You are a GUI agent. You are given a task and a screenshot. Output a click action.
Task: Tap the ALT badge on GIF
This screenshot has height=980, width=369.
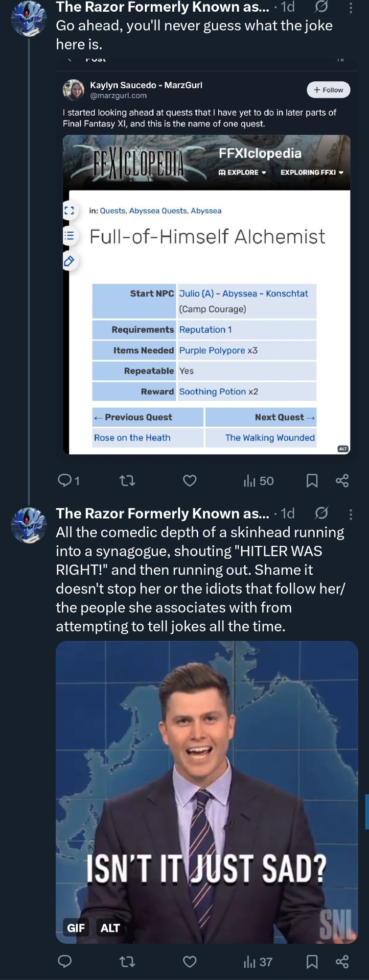coord(110,928)
